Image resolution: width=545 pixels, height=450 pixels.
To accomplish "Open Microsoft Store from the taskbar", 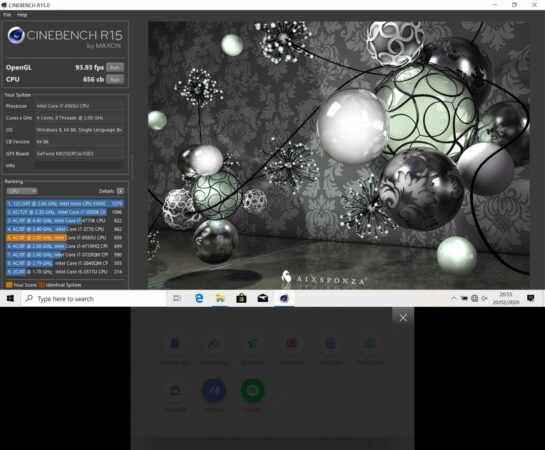I will 241,298.
